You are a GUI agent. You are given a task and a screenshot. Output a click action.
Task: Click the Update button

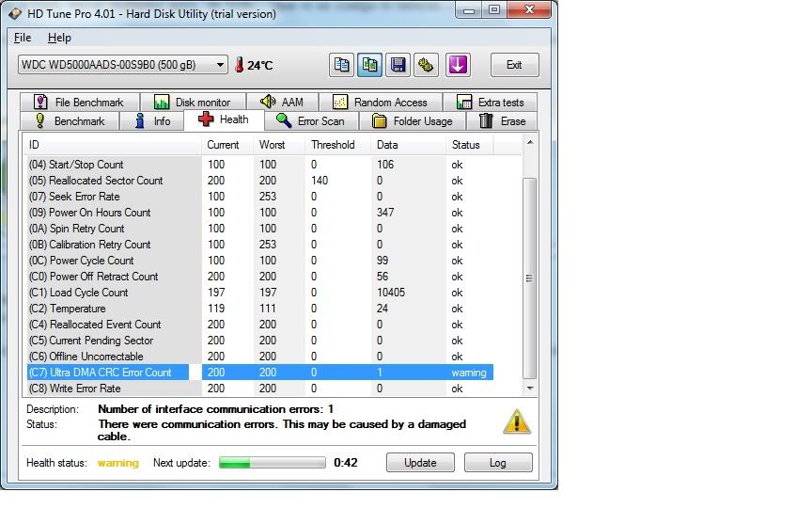420,463
